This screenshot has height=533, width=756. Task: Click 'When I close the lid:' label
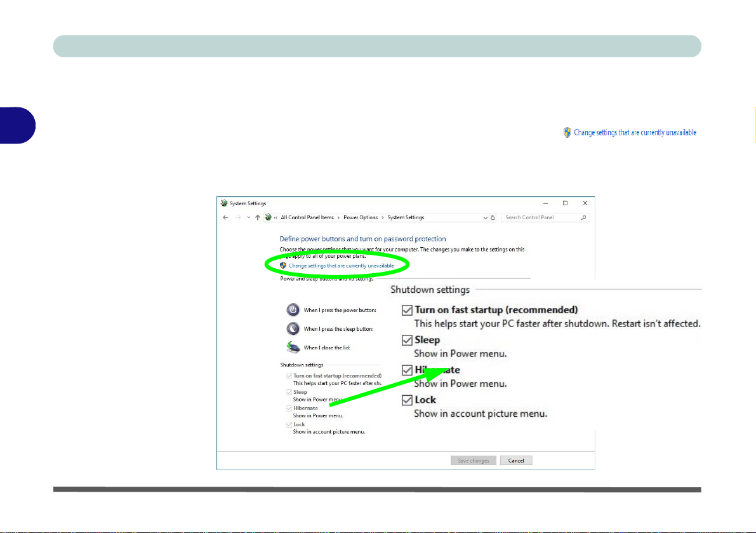pyautogui.click(x=327, y=347)
